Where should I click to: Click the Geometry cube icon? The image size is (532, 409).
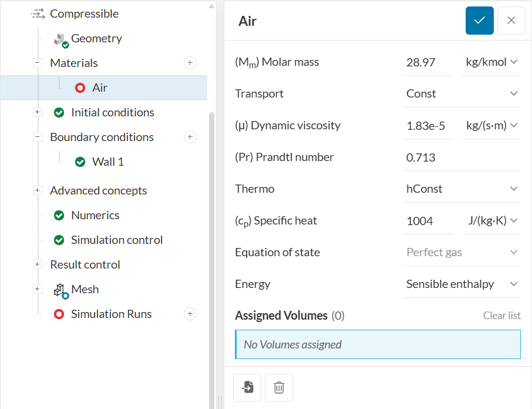(60, 39)
